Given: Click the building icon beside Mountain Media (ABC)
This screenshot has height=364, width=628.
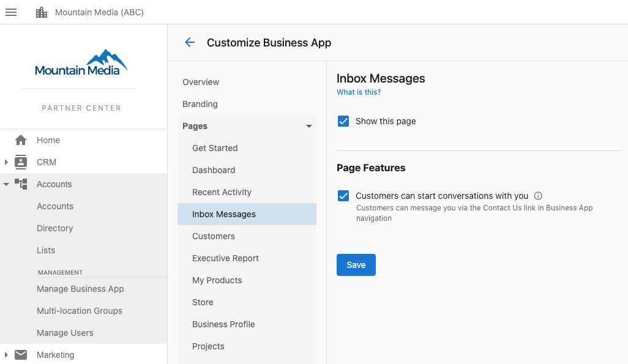Looking at the screenshot, I should [x=42, y=12].
